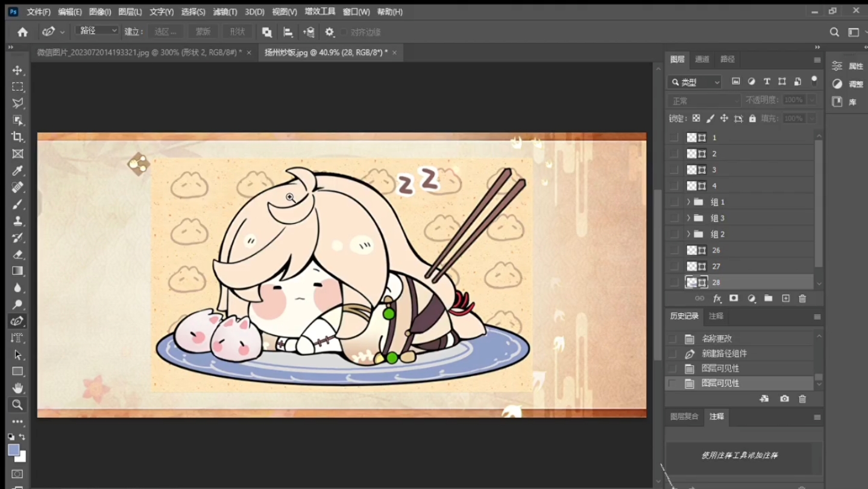Image resolution: width=868 pixels, height=489 pixels.
Task: Open the Layers panel options menu
Action: (x=817, y=60)
